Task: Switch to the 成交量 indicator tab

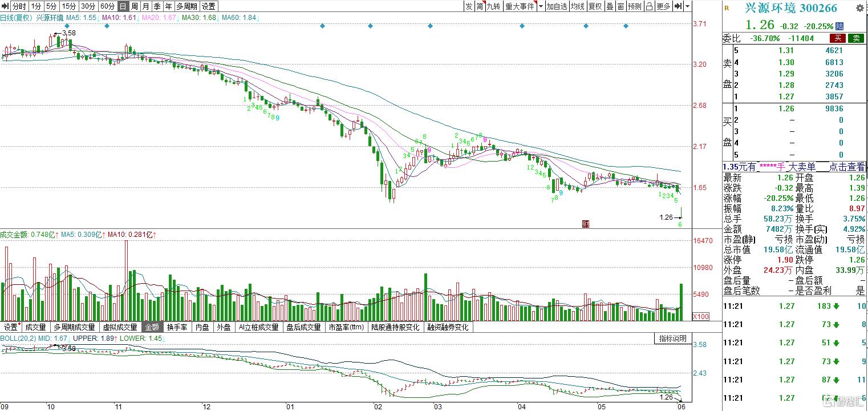Action: (35, 328)
